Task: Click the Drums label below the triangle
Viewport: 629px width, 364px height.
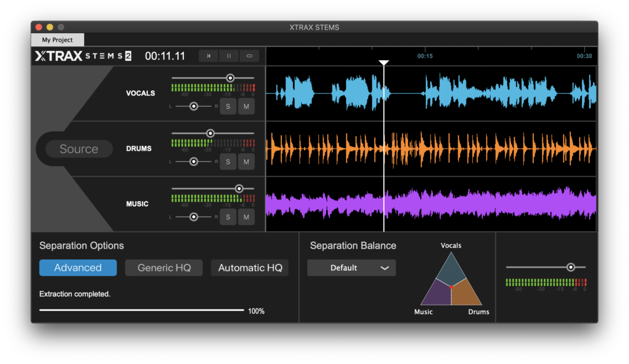Action: (479, 312)
